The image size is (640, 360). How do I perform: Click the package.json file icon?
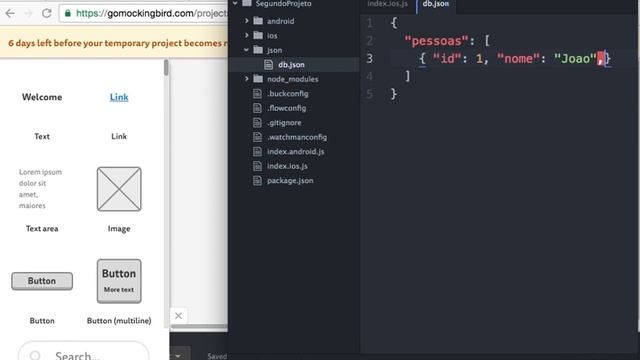[257, 180]
